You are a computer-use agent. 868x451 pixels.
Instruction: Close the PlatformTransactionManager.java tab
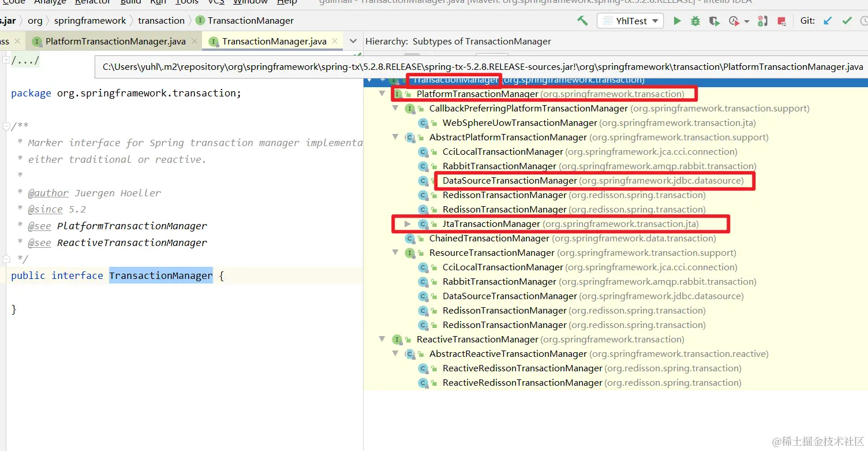point(195,41)
